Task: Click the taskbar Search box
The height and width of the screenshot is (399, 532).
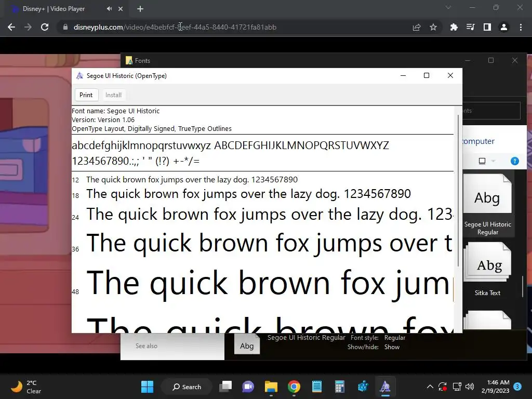Action: (187, 387)
